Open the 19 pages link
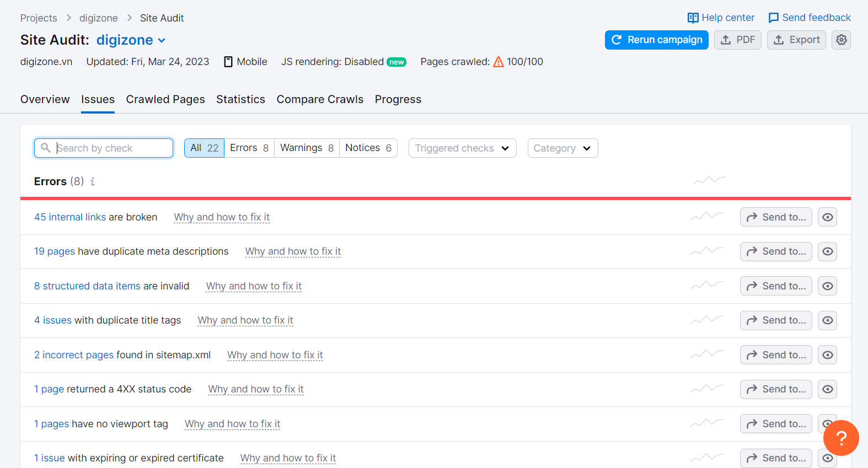 point(55,251)
